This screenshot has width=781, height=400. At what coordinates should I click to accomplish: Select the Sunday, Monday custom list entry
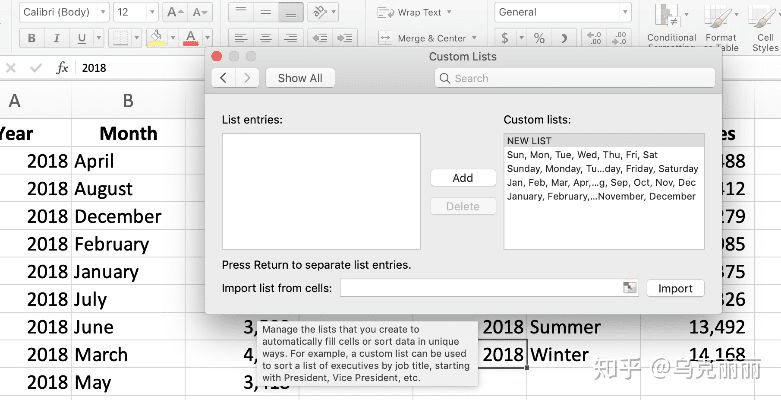pos(602,169)
